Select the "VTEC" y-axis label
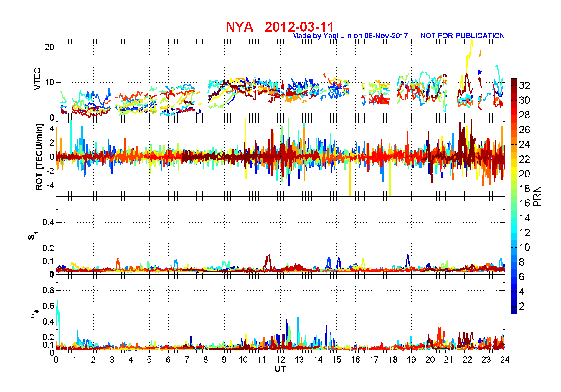 click(x=37, y=79)
